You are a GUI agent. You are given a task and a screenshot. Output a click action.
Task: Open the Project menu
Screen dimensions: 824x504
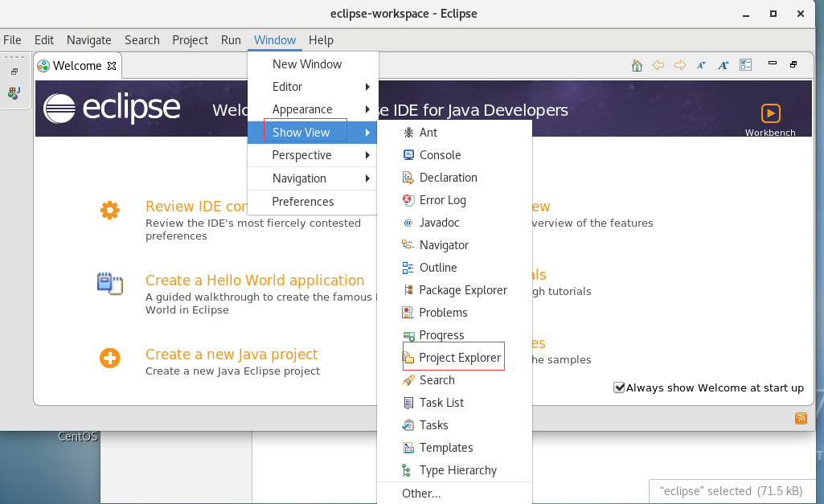191,40
